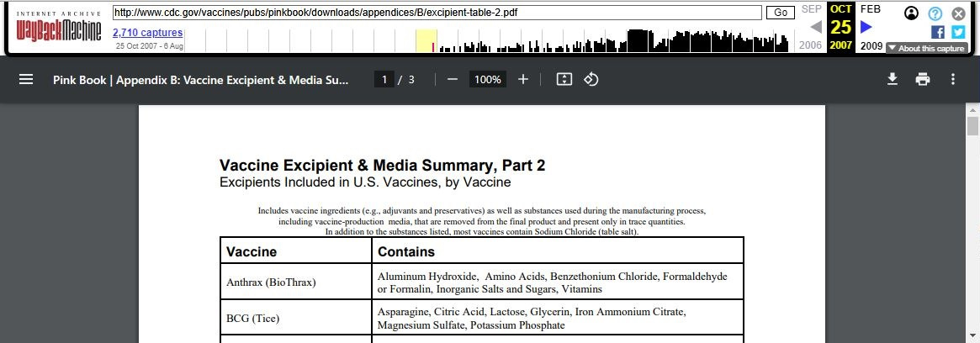
Task: Go to the previous capture arrow
Action: [816, 27]
